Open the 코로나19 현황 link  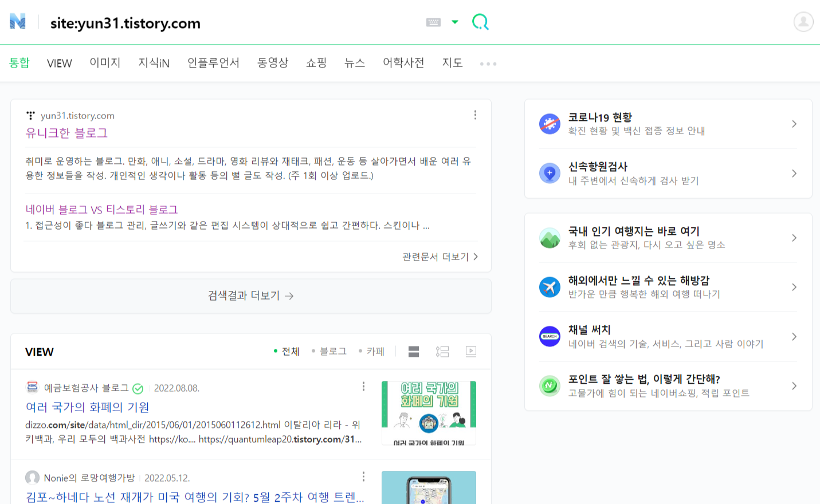(600, 117)
